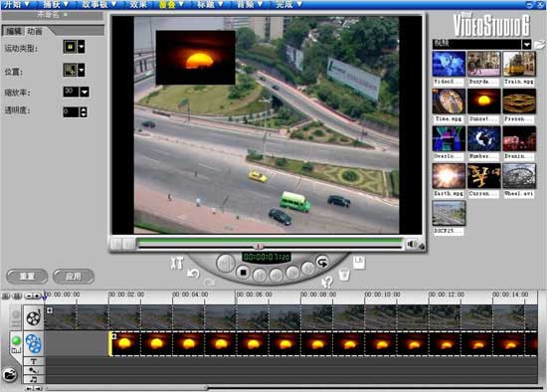The image size is (547, 392).
Task: Click the 缩放率 value field
Action: click(71, 92)
